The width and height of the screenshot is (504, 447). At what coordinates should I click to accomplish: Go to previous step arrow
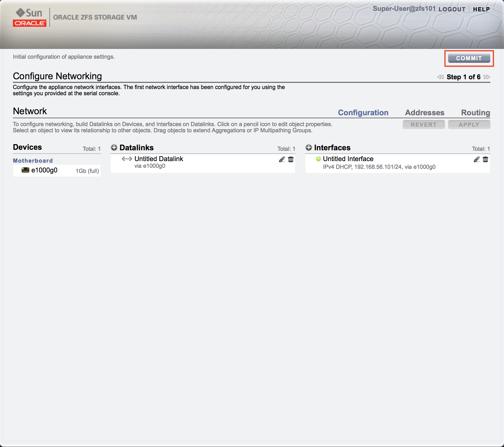click(x=440, y=77)
